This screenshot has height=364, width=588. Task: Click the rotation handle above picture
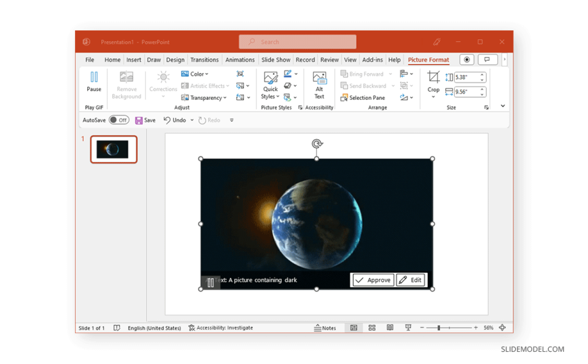click(x=317, y=144)
